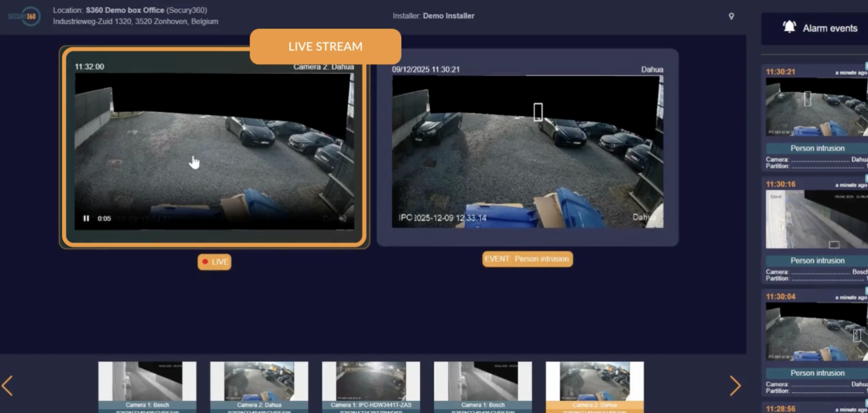The width and height of the screenshot is (868, 413).
Task: Click the live Camera 2: Dahua video feed
Action: [x=214, y=152]
